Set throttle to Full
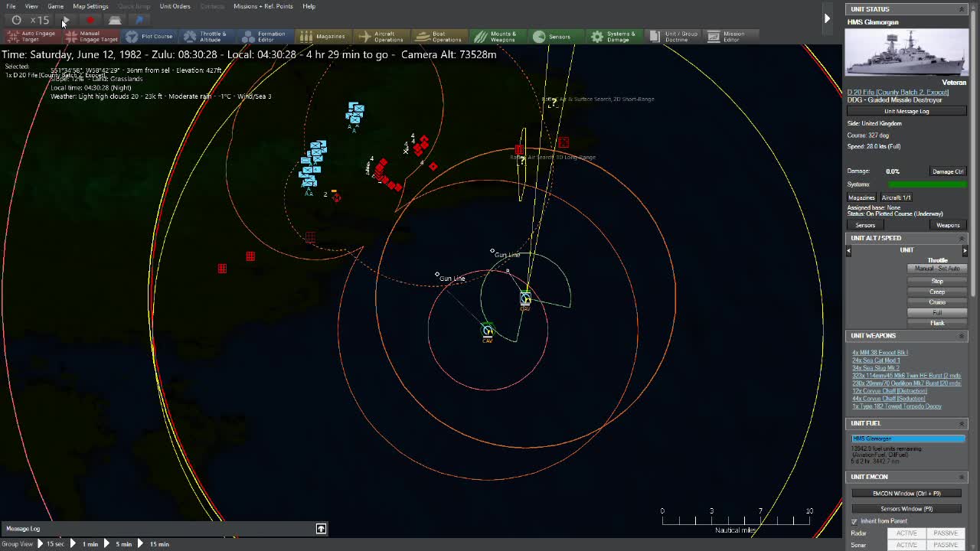Image resolution: width=980 pixels, height=551 pixels. [x=937, y=312]
